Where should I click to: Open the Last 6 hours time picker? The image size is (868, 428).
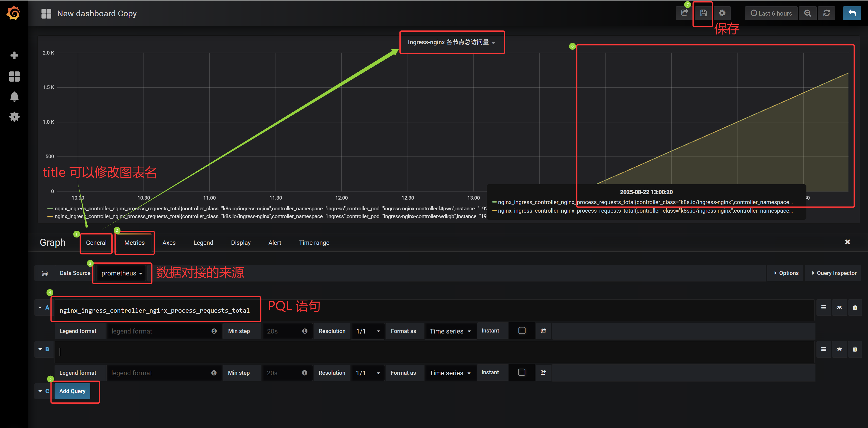771,13
